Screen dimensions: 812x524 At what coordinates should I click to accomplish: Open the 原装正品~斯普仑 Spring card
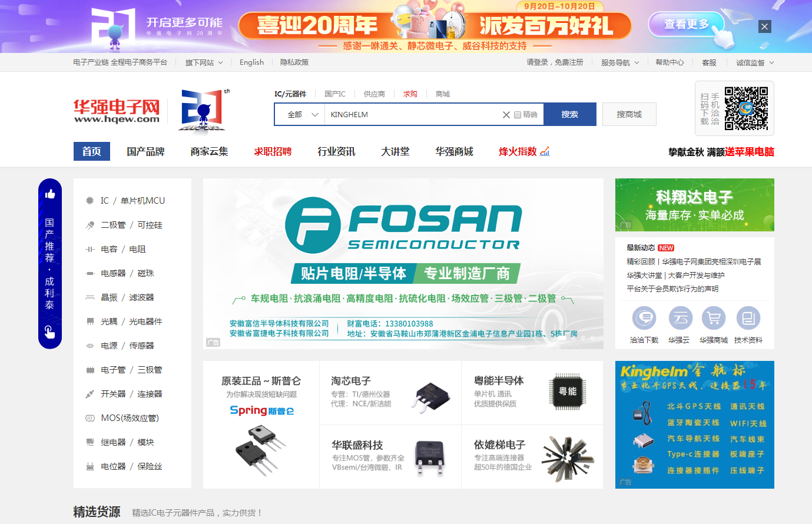[261, 424]
